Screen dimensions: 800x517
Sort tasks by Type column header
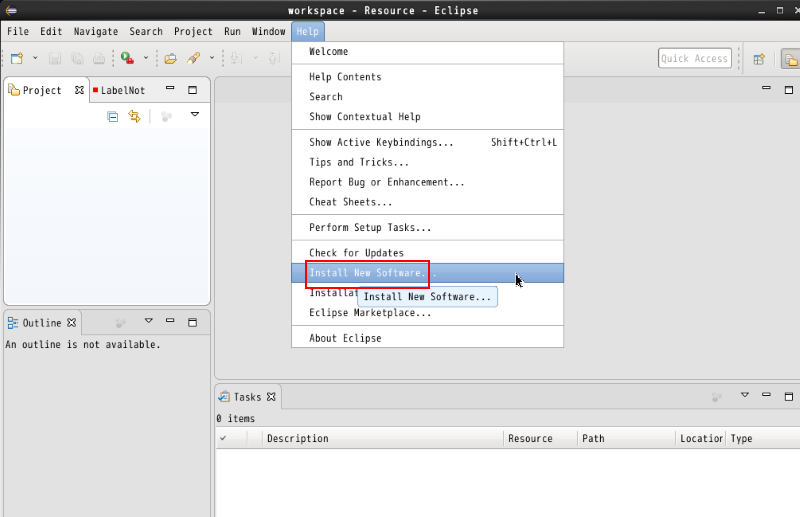pyautogui.click(x=763, y=438)
